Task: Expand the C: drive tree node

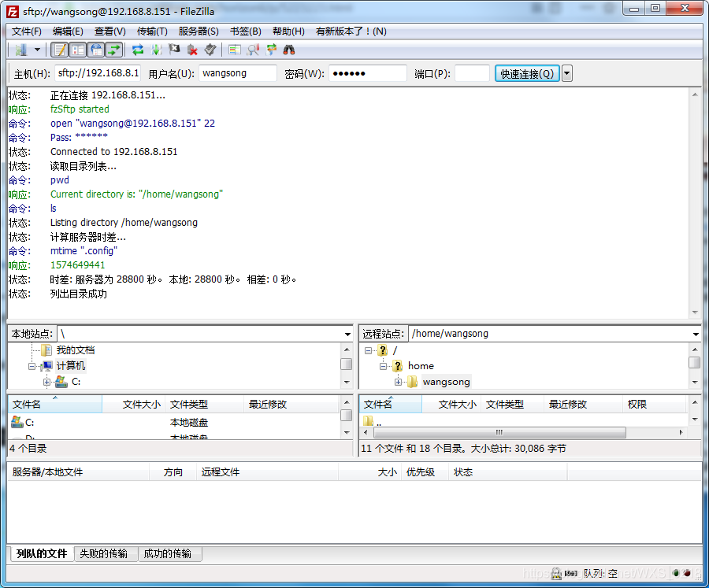Action: (x=46, y=382)
